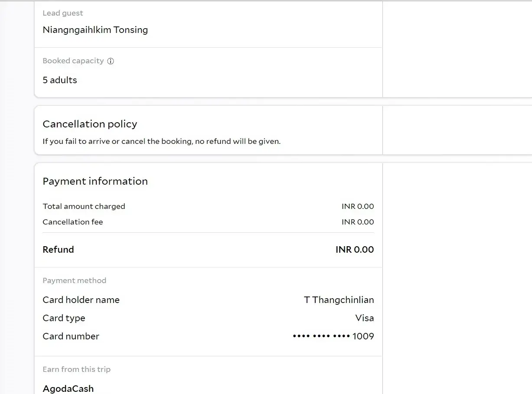Image resolution: width=532 pixels, height=394 pixels.
Task: Click the "Earn from this trip" label
Action: click(x=76, y=369)
